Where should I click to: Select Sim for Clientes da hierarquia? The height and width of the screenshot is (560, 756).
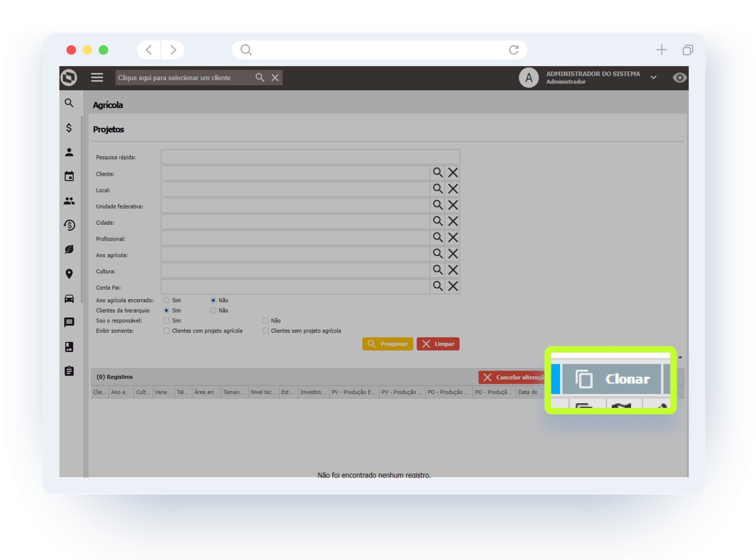pyautogui.click(x=166, y=311)
